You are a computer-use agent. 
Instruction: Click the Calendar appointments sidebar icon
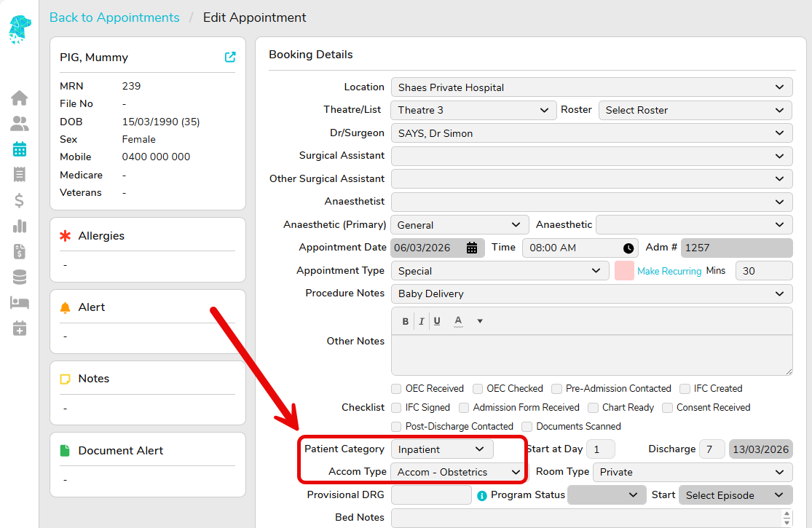coord(20,149)
